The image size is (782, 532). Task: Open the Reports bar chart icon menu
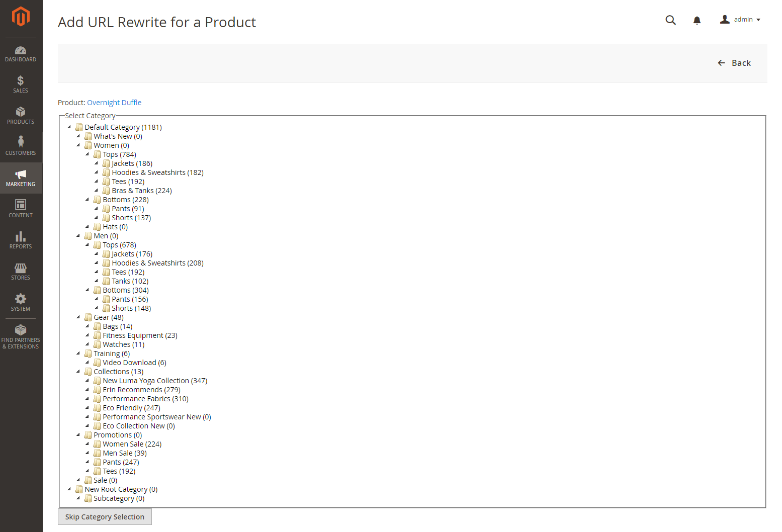[x=21, y=236]
